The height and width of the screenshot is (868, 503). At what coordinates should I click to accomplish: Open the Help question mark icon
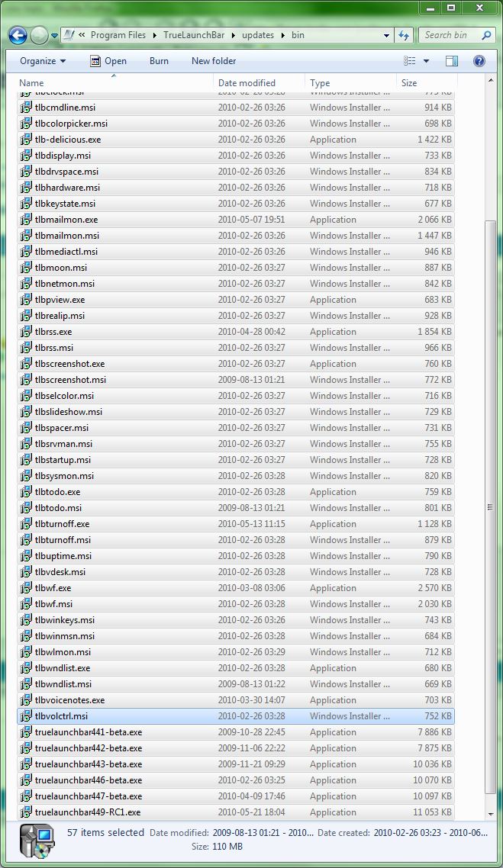(x=479, y=61)
